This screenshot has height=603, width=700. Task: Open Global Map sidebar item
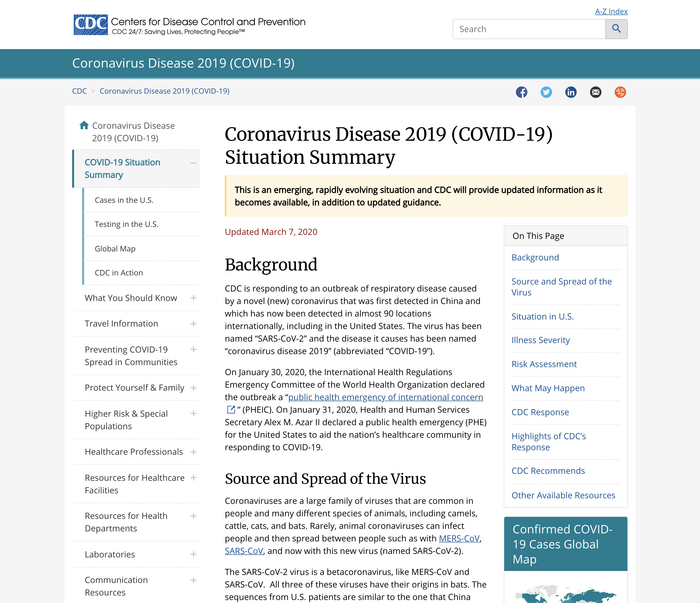tap(115, 249)
